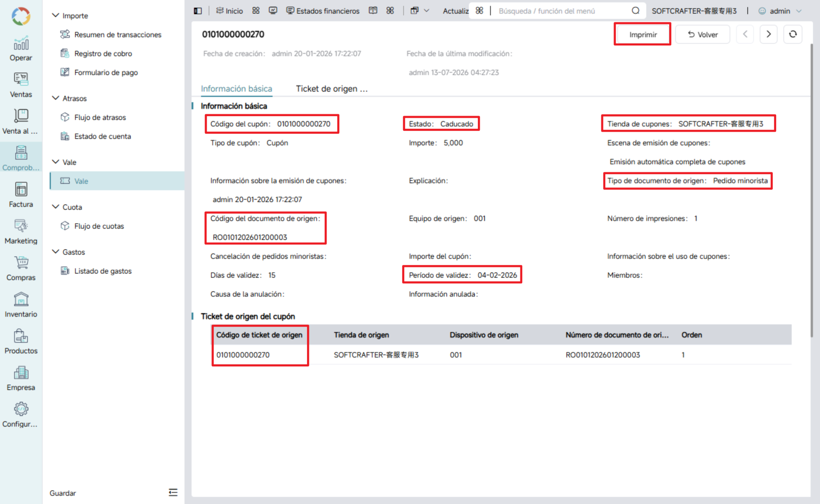Open the admin user dropdown
This screenshot has height=504, width=820.
(780, 11)
